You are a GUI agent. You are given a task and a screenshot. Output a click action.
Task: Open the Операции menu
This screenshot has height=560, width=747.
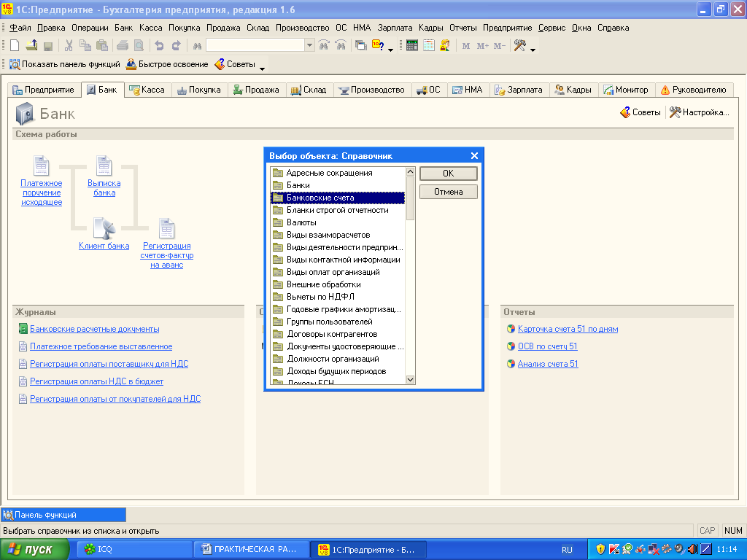90,28
